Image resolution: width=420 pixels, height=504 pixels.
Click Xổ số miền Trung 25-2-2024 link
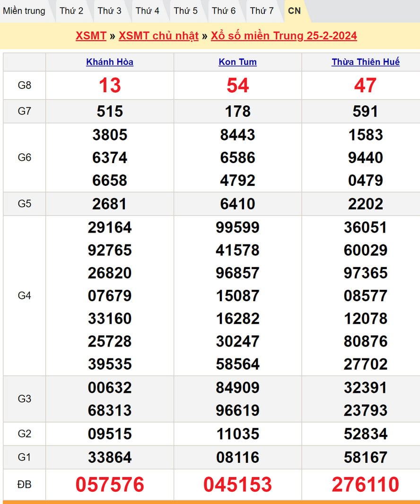click(284, 36)
